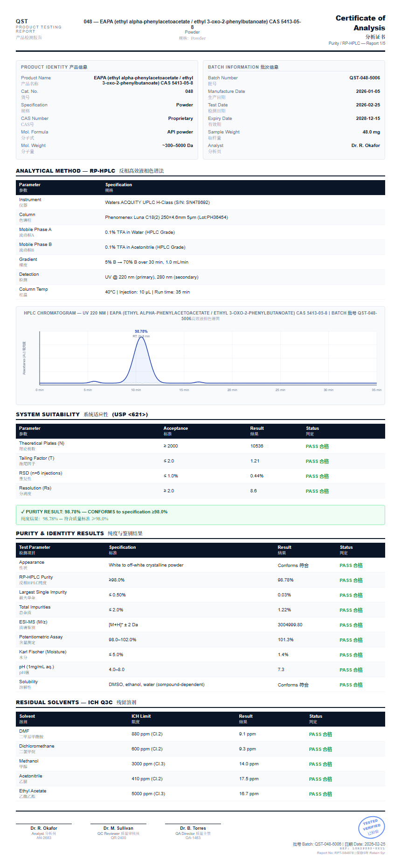Select Tailing Factor result '1.21'

tap(255, 461)
